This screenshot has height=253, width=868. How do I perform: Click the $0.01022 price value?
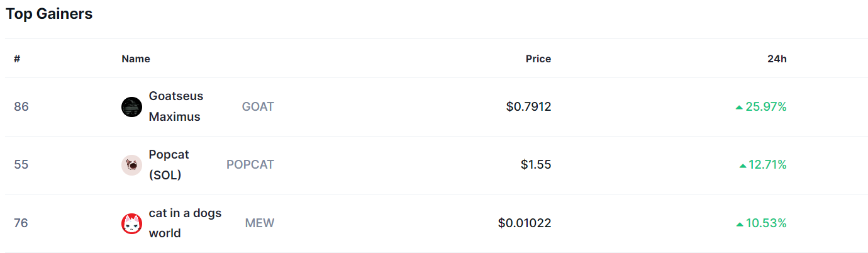click(x=525, y=223)
